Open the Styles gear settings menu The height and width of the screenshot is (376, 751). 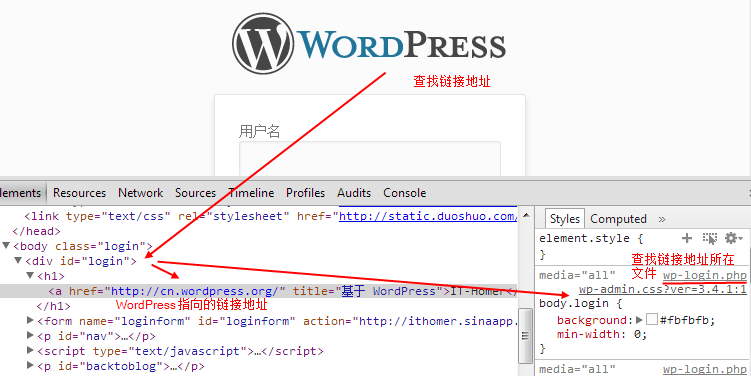733,238
